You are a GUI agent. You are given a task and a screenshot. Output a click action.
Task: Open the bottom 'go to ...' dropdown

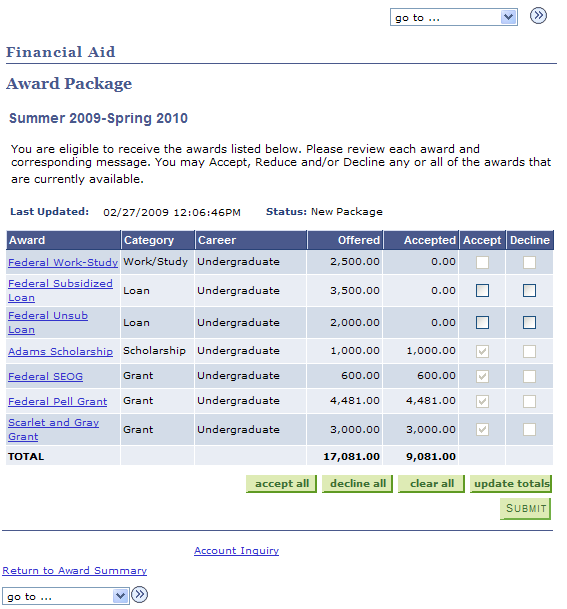click(x=66, y=596)
